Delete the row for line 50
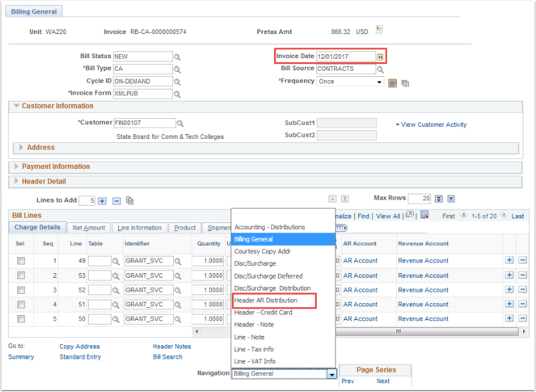Viewport: 536px width, 392px height. (523, 319)
